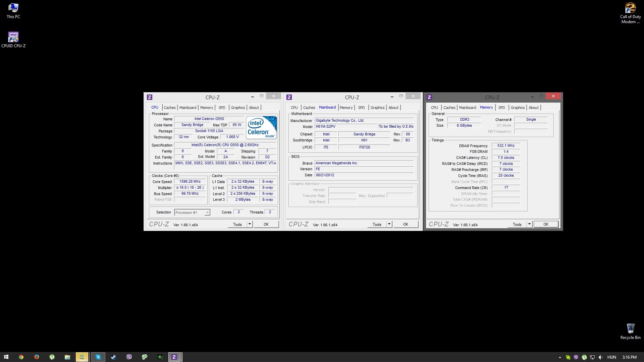Open the CPUID CPU-Z desktop shortcut

point(13,37)
